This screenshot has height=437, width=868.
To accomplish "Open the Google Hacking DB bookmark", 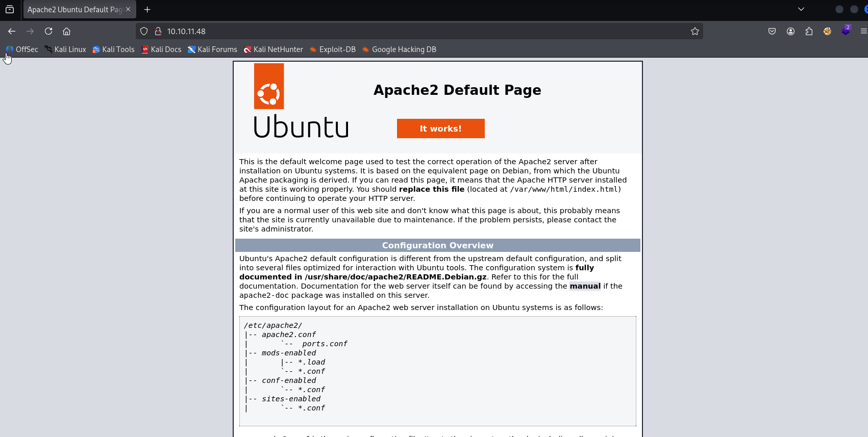I will [x=399, y=49].
